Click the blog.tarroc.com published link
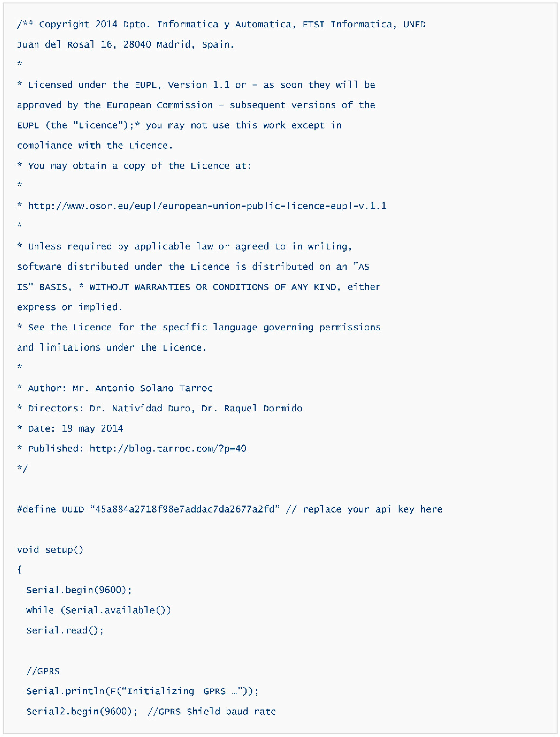 pos(168,449)
